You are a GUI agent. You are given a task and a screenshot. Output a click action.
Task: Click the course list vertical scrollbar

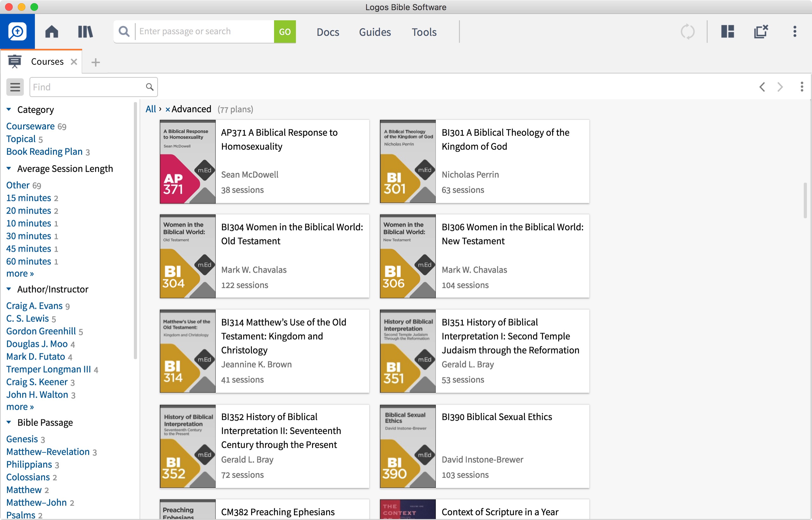[805, 201]
